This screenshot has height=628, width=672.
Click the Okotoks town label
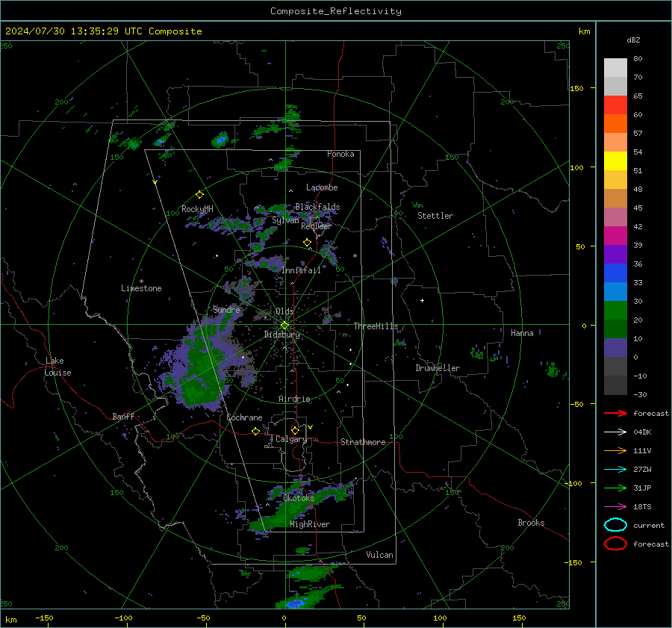299,498
